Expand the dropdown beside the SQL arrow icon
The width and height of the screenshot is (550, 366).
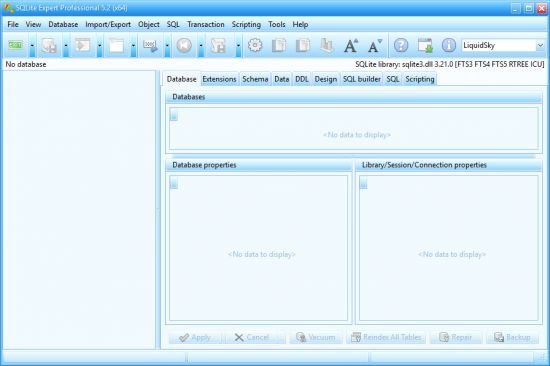coord(167,46)
